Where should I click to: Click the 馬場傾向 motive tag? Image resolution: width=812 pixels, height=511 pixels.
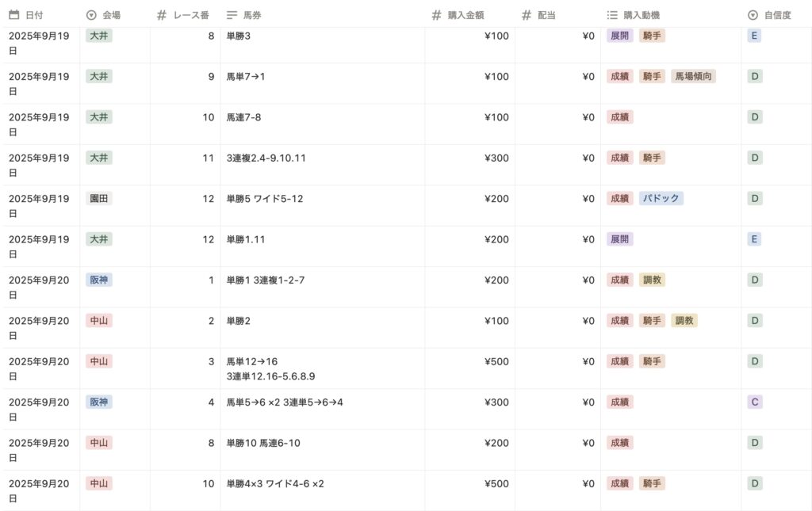(693, 77)
